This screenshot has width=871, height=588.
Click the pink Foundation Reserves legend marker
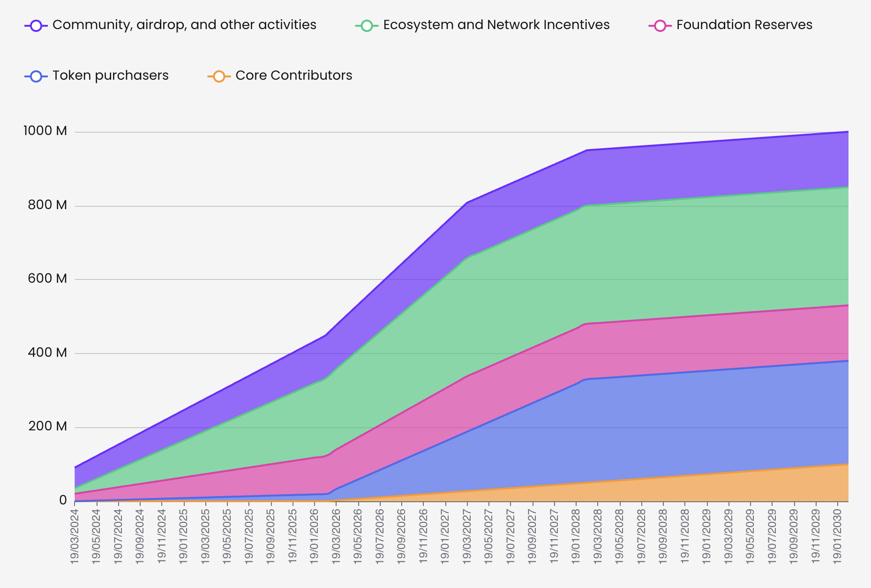click(660, 26)
